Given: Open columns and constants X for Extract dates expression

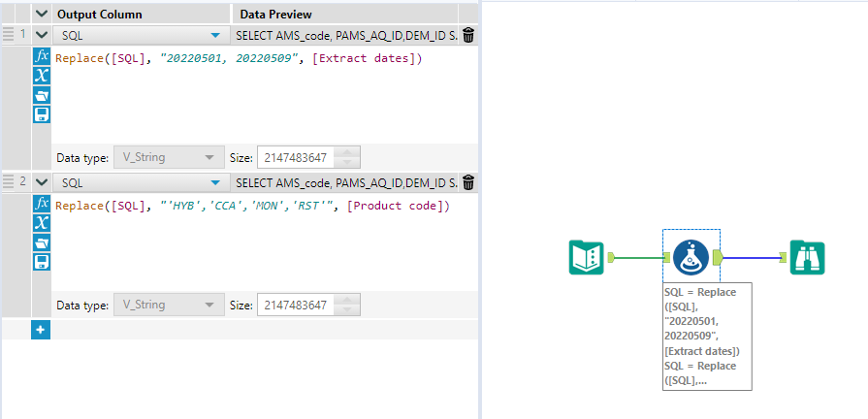Looking at the screenshot, I should pos(42,76).
